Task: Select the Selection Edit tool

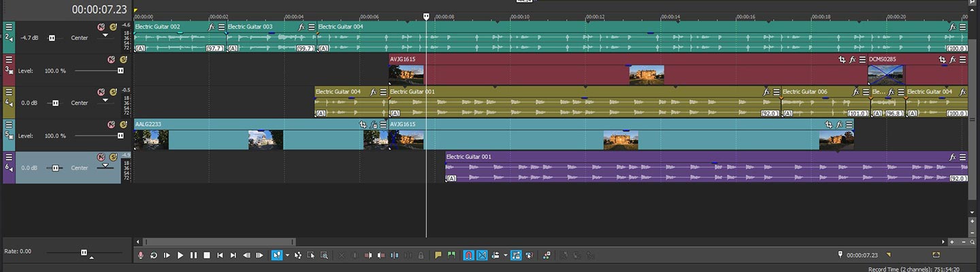Action: pos(311,255)
